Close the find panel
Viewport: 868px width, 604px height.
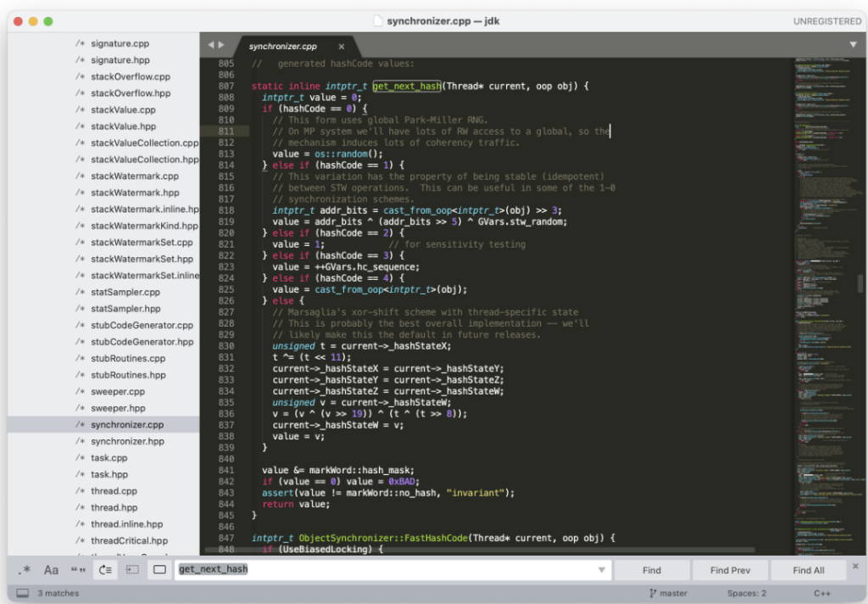pyautogui.click(x=855, y=566)
